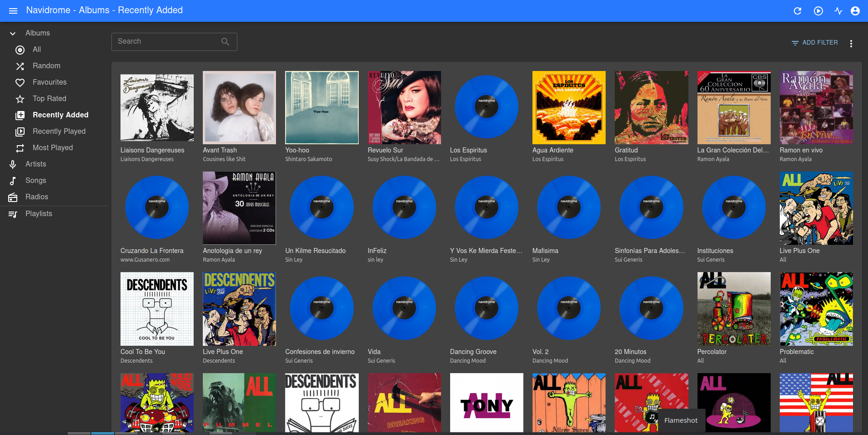Viewport: 868px width, 435px height.
Task: Click the search magnifier icon
Action: point(225,41)
